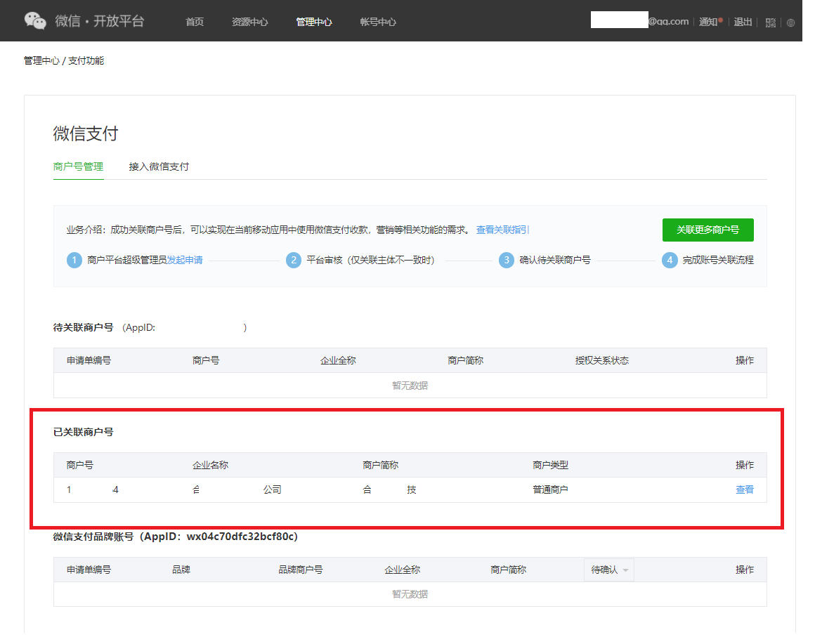Viewport: 815px width, 644px height.
Task: Open the 待确认 status dropdown
Action: [609, 570]
